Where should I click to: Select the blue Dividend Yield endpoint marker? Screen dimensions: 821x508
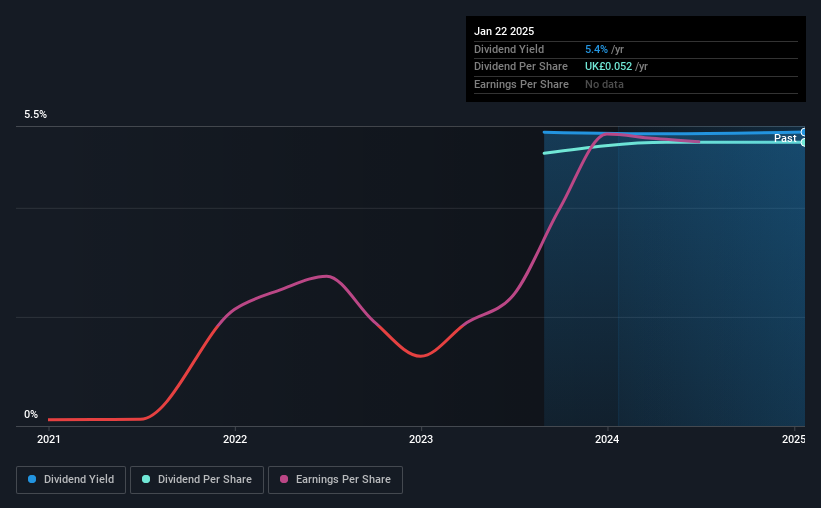click(803, 132)
